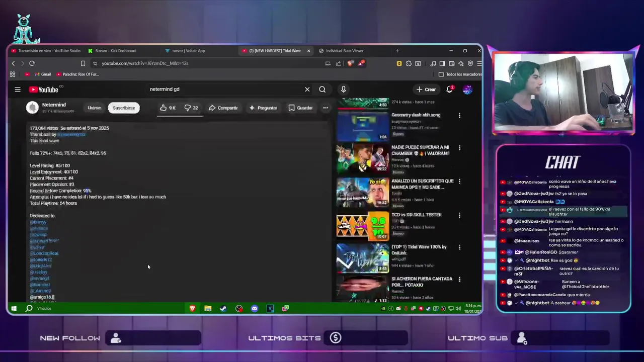
Task: Close the Tidal Wave browser tab
Action: (308, 51)
